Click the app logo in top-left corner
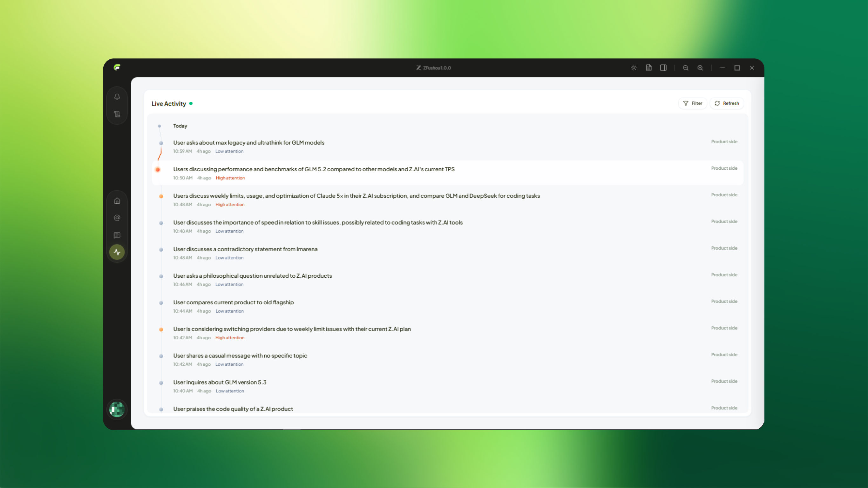 117,67
